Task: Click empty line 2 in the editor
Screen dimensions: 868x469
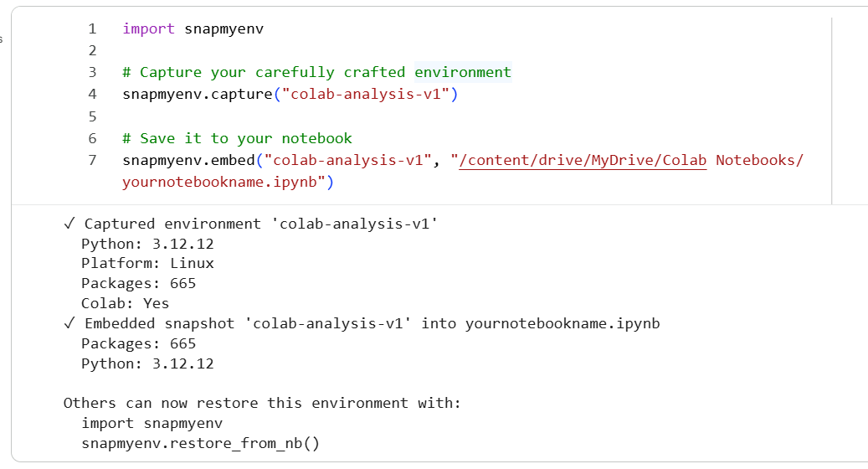Action: click(443, 50)
